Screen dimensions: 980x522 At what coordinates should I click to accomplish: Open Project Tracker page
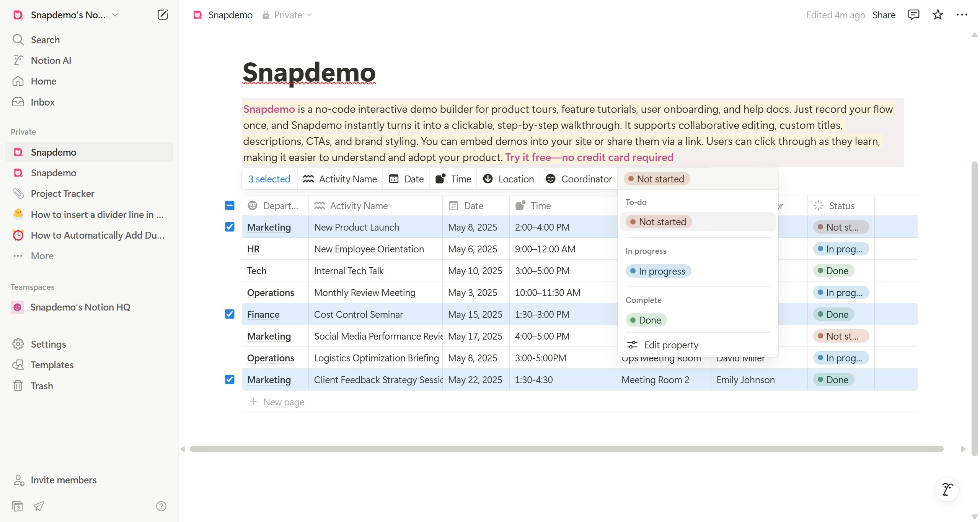pyautogui.click(x=89, y=194)
